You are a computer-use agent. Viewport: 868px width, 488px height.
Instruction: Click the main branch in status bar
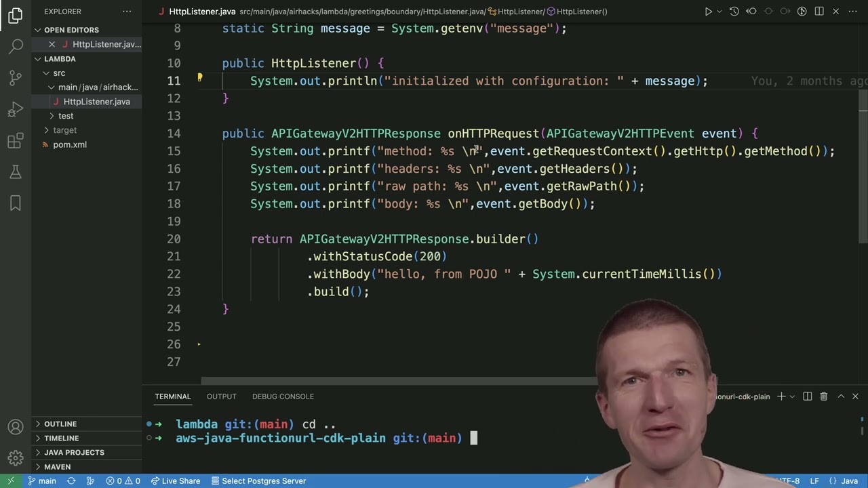(42, 481)
